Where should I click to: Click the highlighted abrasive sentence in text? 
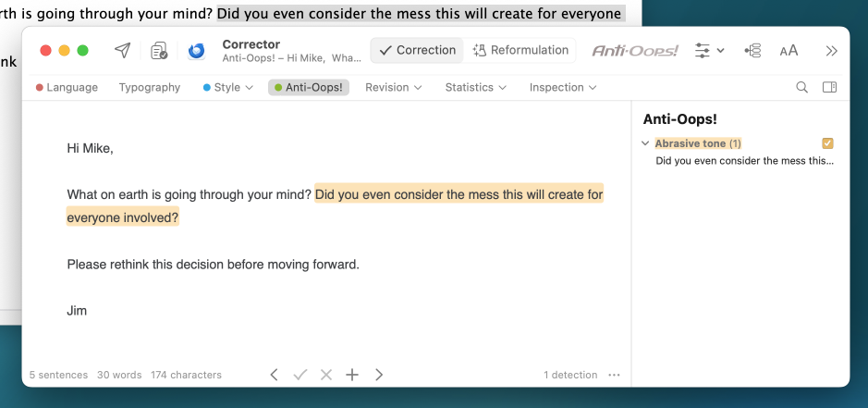458,195
